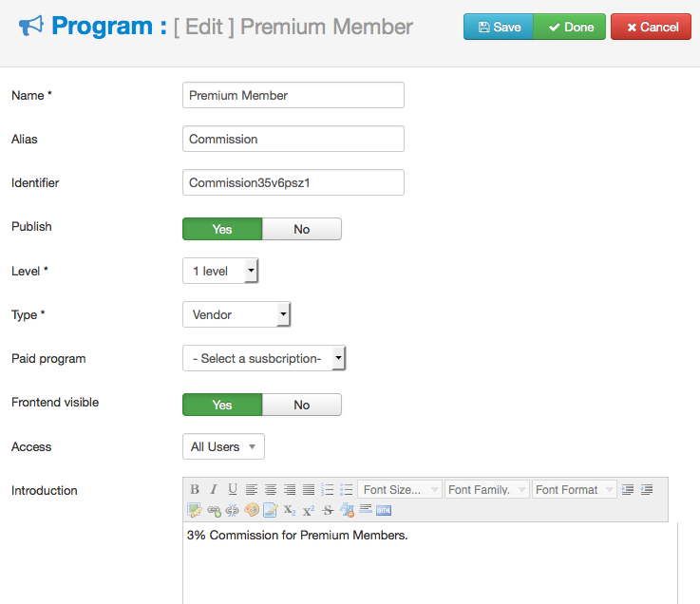The width and height of the screenshot is (700, 604).
Task: Click the underline icon in editor
Action: point(233,489)
